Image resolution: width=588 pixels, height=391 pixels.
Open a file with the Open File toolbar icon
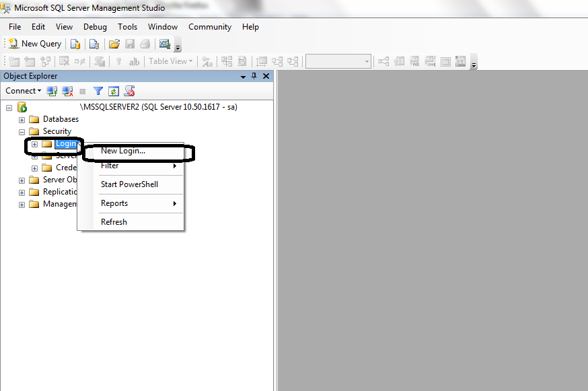[x=113, y=43]
